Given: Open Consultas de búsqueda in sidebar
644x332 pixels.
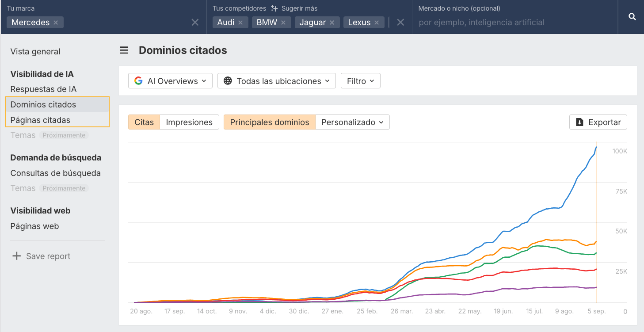Looking at the screenshot, I should 55,173.
